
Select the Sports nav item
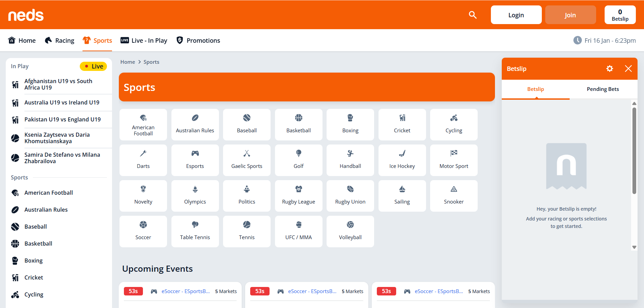click(x=97, y=40)
